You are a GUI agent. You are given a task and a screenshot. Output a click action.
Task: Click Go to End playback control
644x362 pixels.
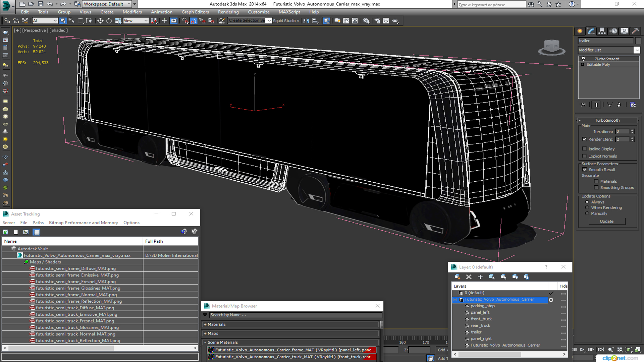click(601, 350)
